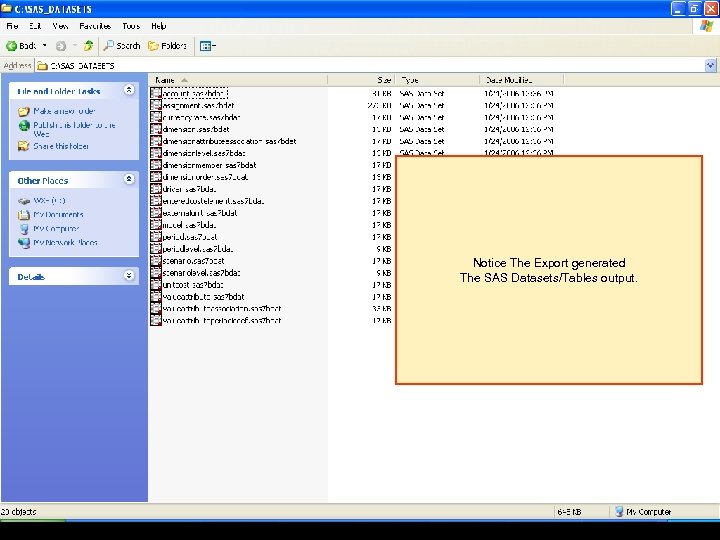This screenshot has width=720, height=540.
Task: Select the dimensionmember.sas7bdat file icon
Action: click(156, 165)
